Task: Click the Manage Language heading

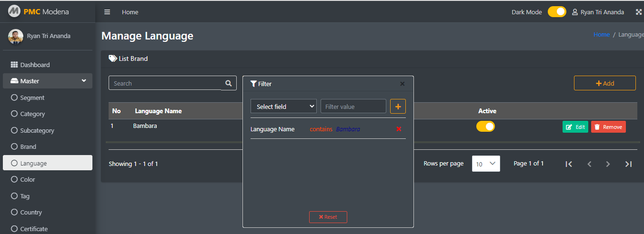Action: click(147, 36)
